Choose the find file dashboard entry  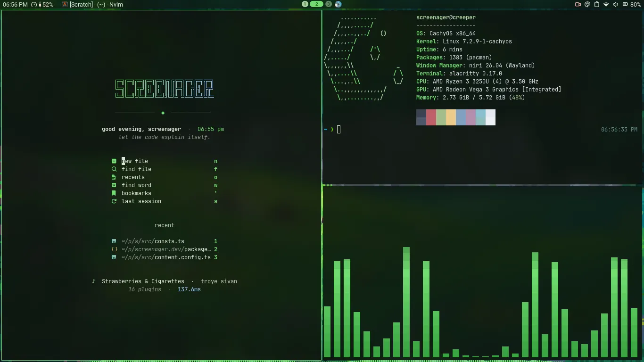tap(165, 169)
